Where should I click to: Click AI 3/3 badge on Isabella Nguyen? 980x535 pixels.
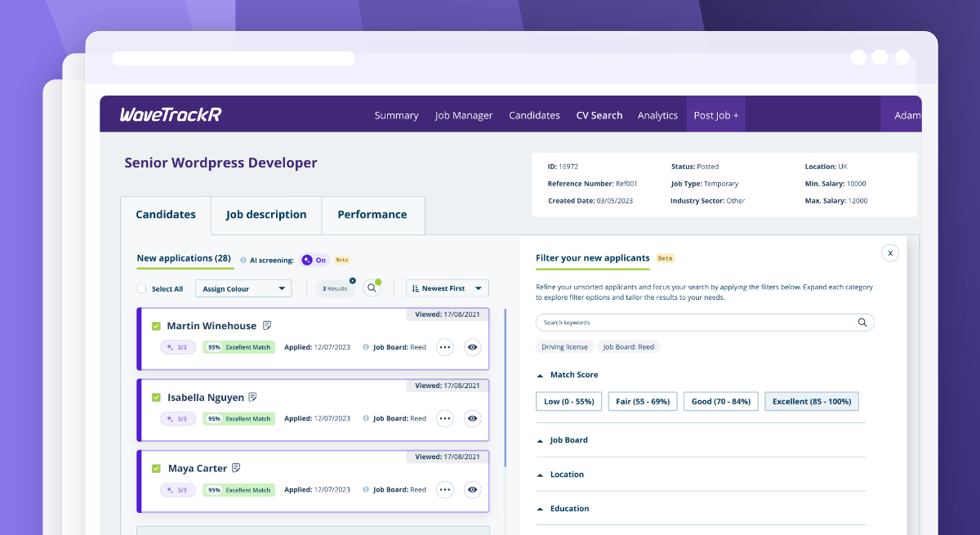pyautogui.click(x=178, y=418)
